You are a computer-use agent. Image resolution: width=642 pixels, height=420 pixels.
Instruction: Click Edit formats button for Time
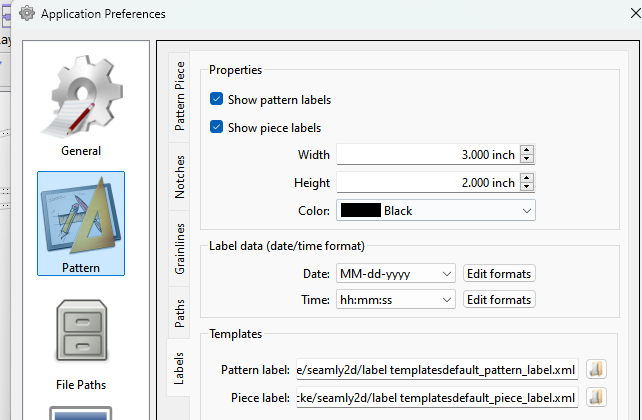click(499, 300)
